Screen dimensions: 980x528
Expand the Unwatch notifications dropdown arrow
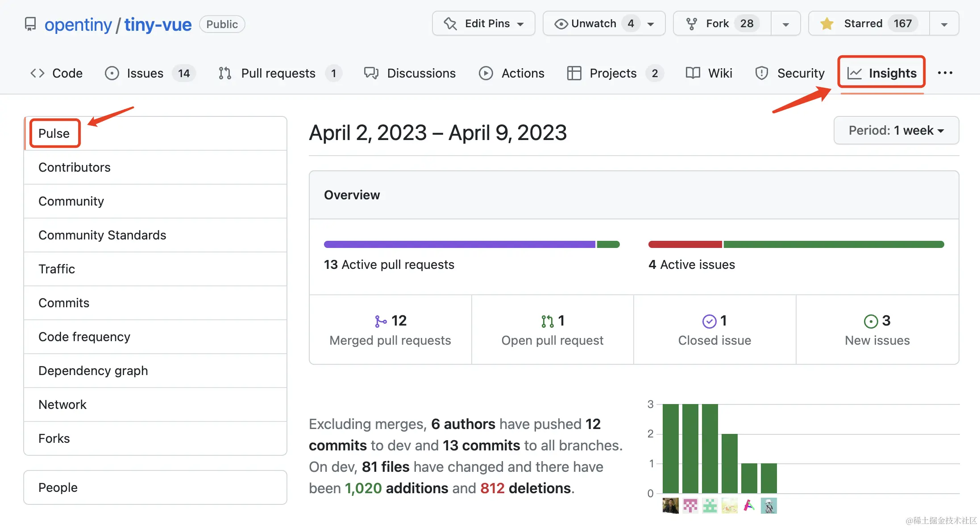click(x=651, y=24)
